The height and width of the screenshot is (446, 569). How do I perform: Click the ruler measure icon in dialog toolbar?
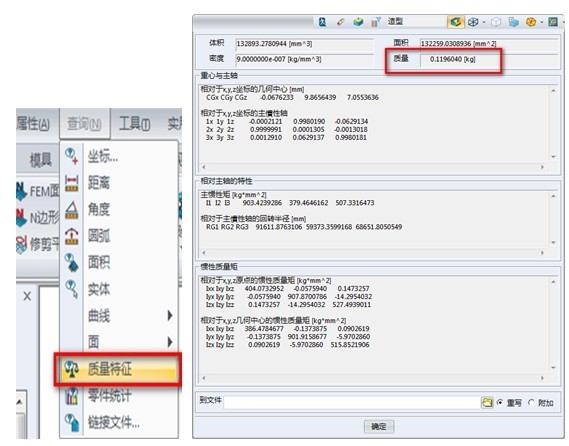point(340,22)
